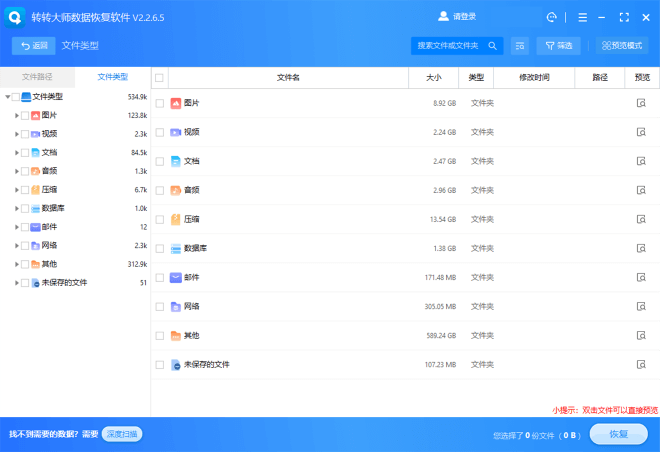Click the preview icon for 未保存的文件 row

tap(641, 365)
